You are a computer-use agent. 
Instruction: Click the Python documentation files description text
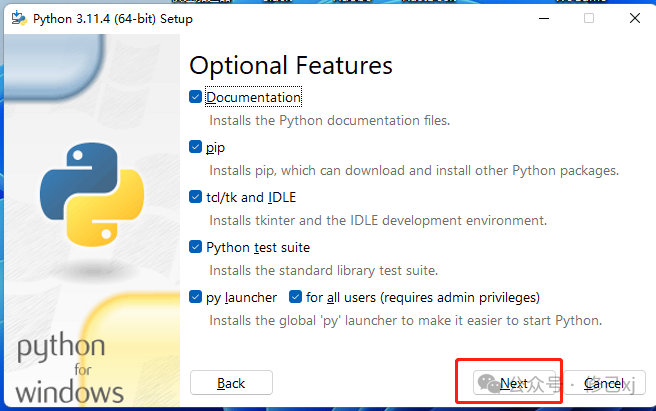click(x=329, y=121)
